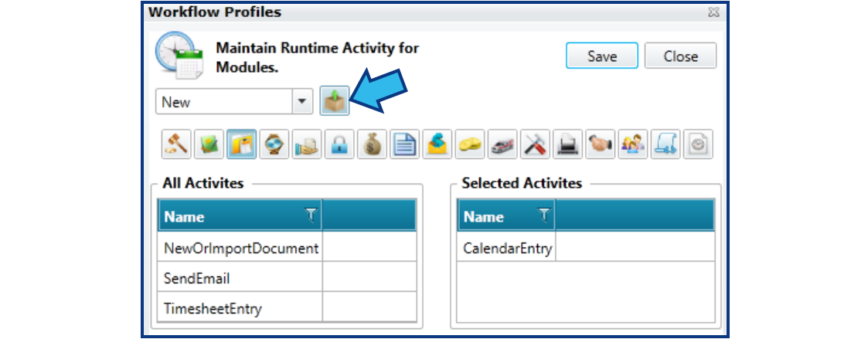Screen dimensions: 868x339
Task: Select the blue scroll module icon
Action: click(x=666, y=144)
